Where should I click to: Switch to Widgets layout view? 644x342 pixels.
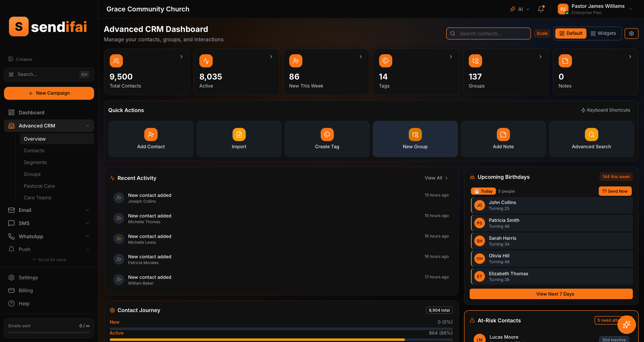click(x=603, y=33)
